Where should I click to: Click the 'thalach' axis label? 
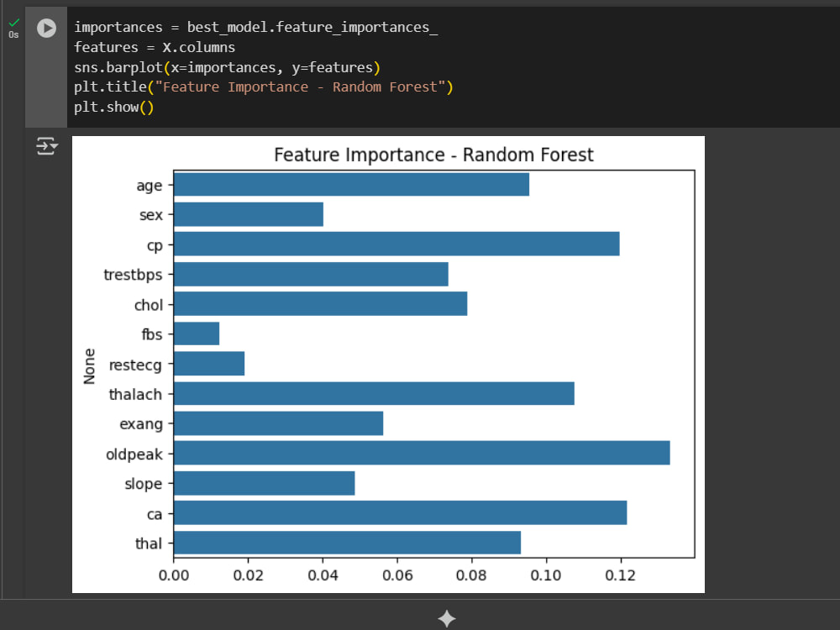[135, 394]
